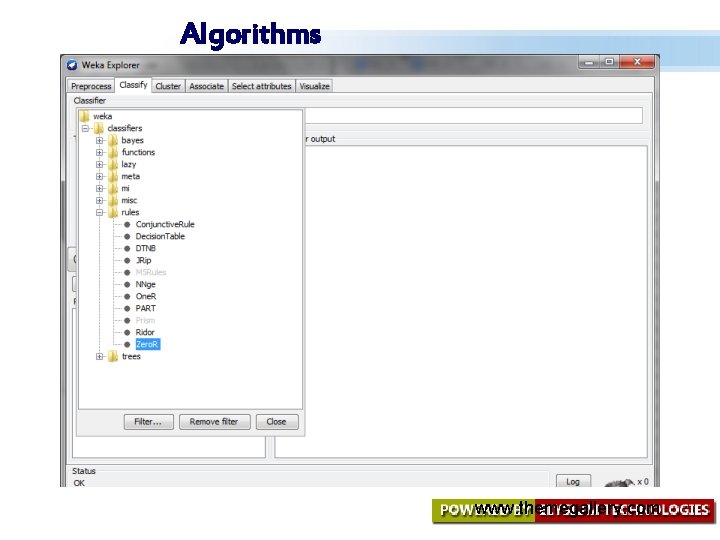The height and width of the screenshot is (540, 720).
Task: Expand the trees folder node
Action: [100, 356]
